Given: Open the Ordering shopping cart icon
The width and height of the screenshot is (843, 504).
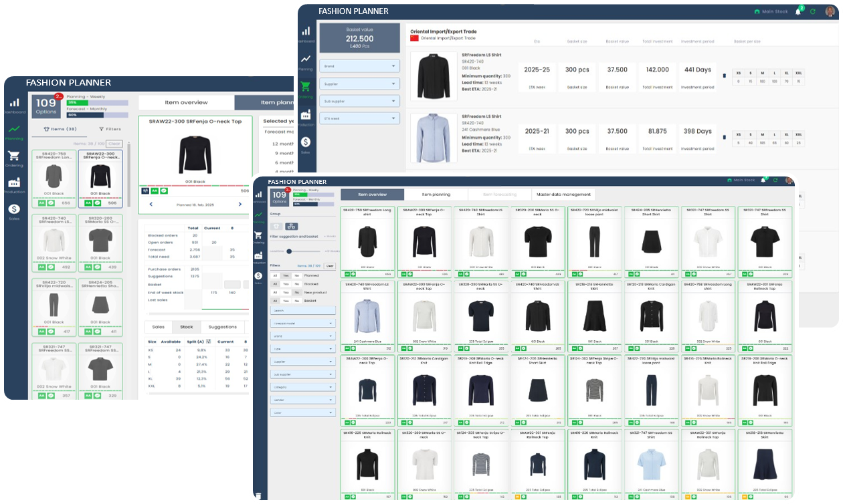Looking at the screenshot, I should (259, 234).
